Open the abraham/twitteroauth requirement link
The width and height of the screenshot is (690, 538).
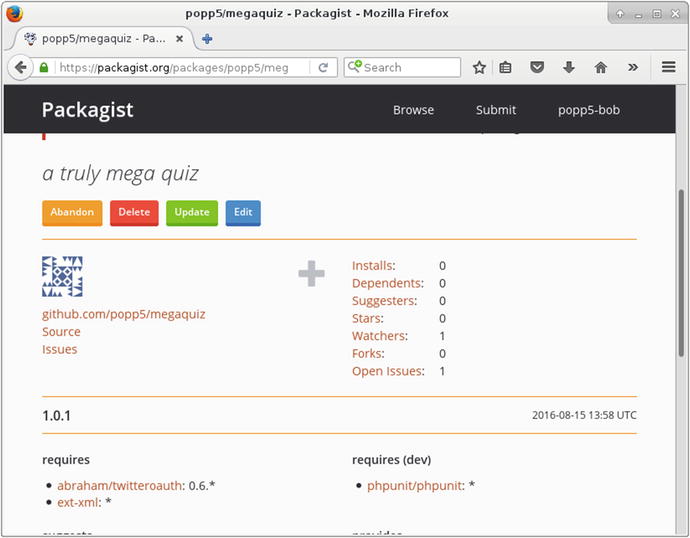(119, 486)
